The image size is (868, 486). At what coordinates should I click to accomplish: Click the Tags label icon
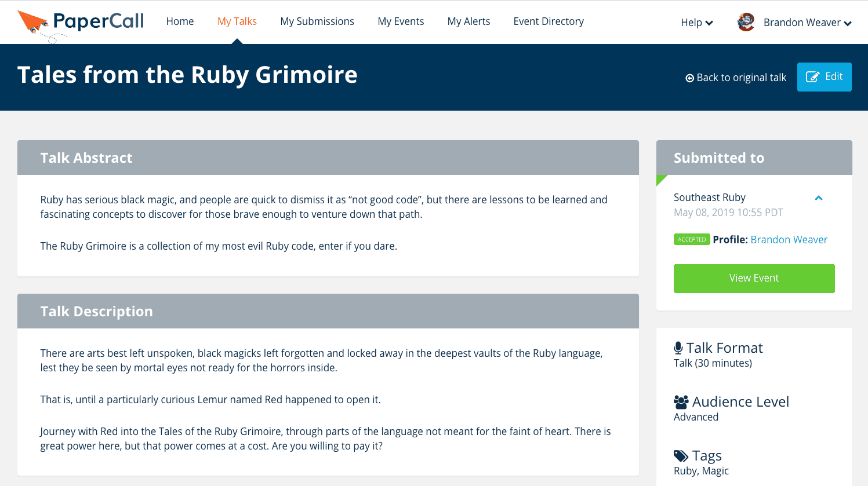681,456
